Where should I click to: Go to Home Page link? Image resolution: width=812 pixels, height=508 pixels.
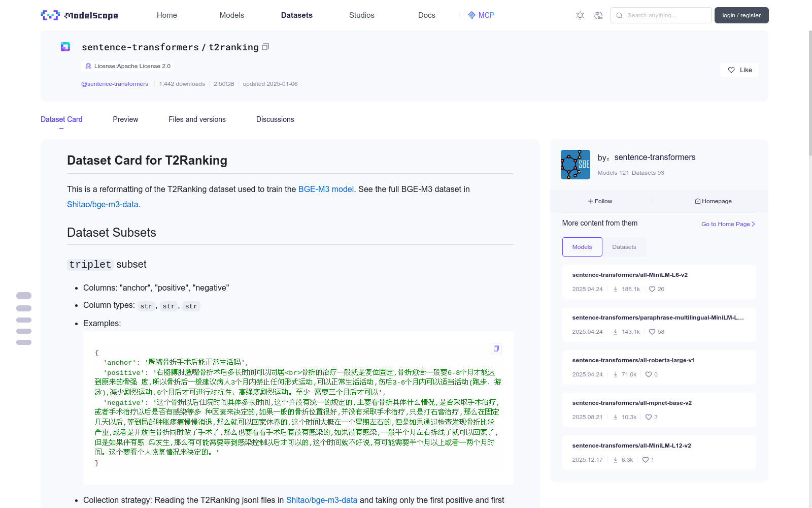[728, 224]
